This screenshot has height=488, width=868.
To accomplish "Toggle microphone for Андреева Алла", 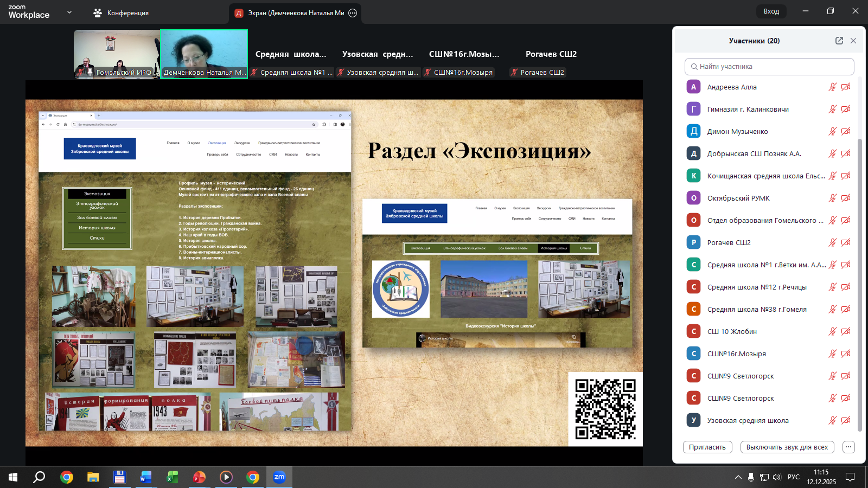I will coord(832,87).
